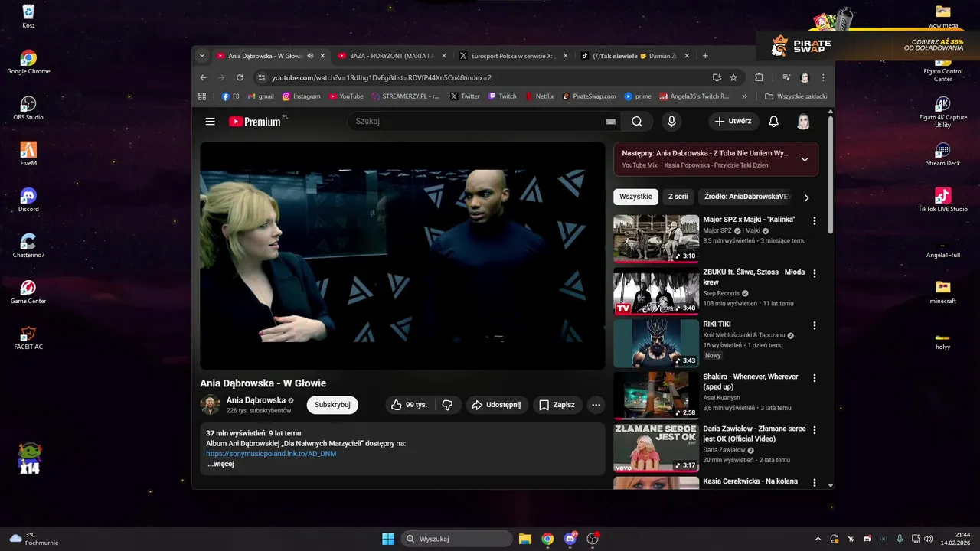The width and height of the screenshot is (980, 551).
Task: Click the magnifying glass search button
Action: (x=637, y=121)
